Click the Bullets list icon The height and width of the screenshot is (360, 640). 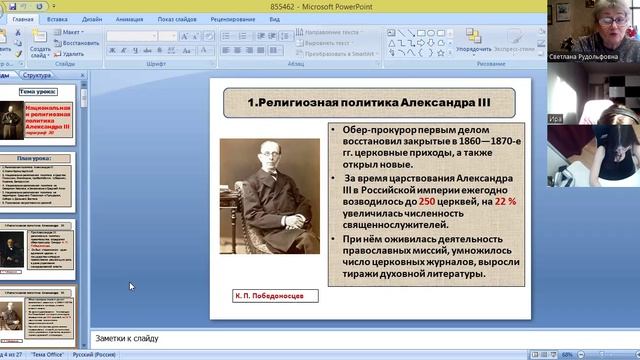tap(226, 36)
